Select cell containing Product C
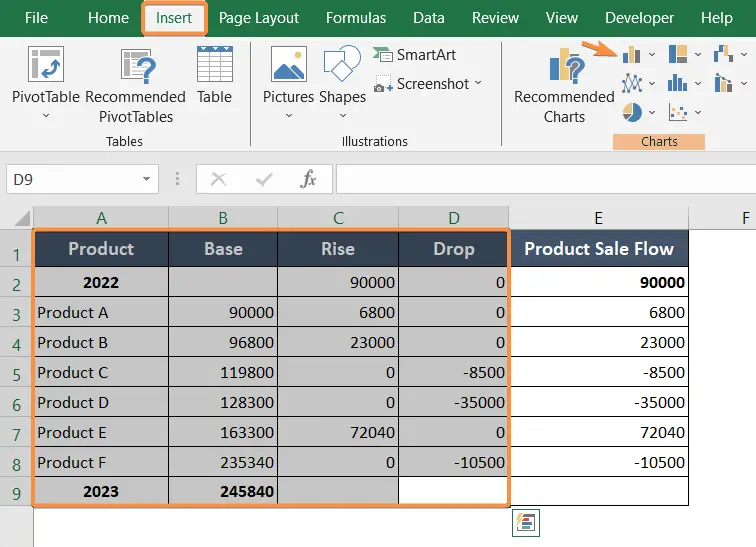756x547 pixels. pyautogui.click(x=101, y=372)
